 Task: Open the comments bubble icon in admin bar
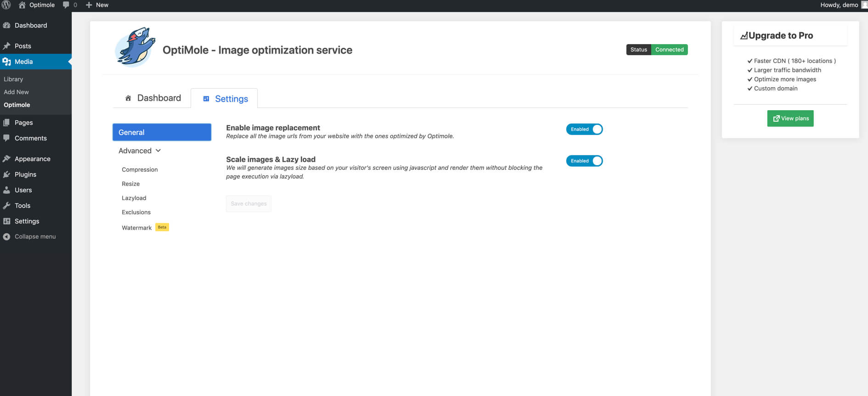click(66, 5)
